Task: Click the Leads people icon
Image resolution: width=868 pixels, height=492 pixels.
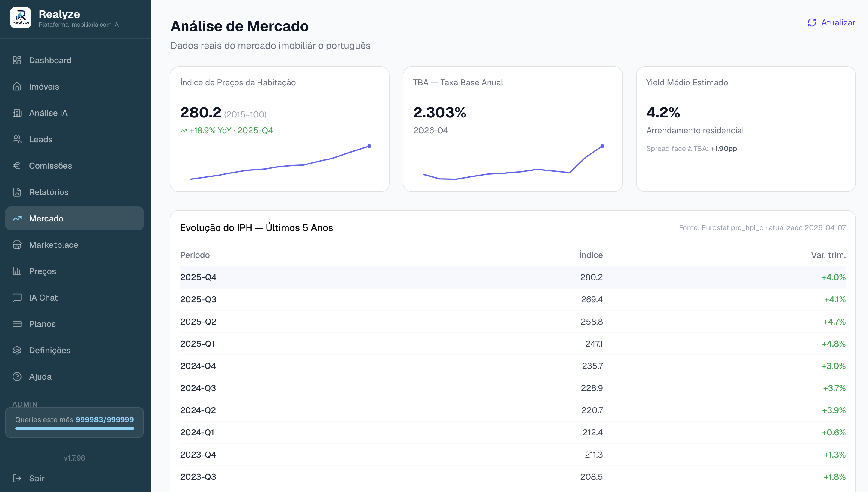Action: (x=17, y=139)
